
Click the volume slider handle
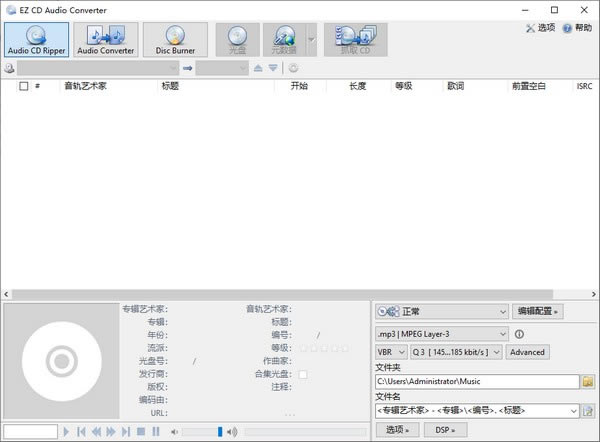[x=220, y=432]
